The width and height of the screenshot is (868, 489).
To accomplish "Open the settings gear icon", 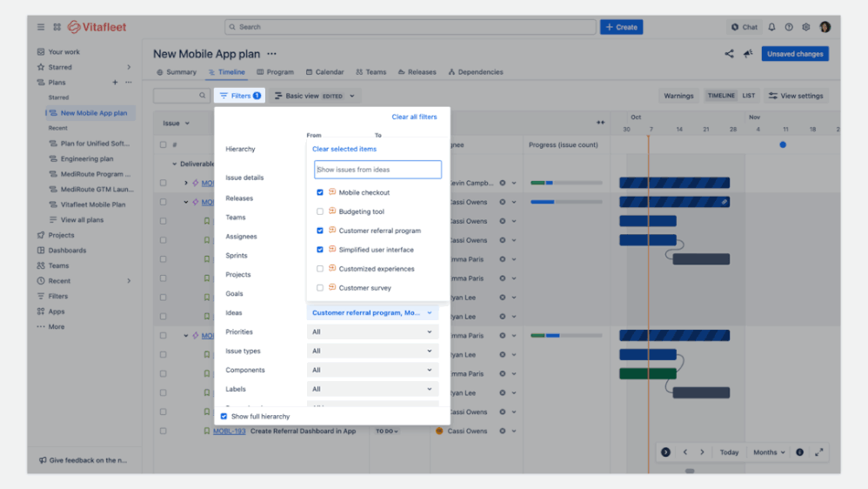I will pos(806,27).
